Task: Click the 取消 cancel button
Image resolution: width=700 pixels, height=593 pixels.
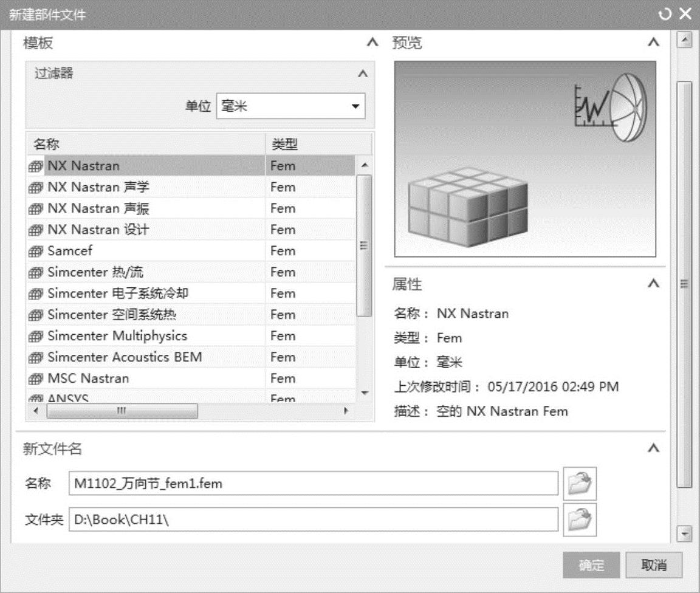Action: point(654,565)
